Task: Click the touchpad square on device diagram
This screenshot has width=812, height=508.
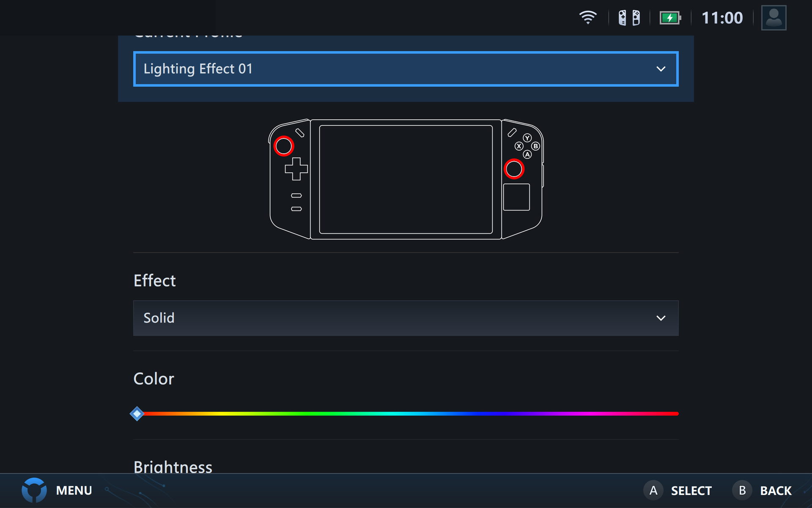Action: [x=516, y=197]
